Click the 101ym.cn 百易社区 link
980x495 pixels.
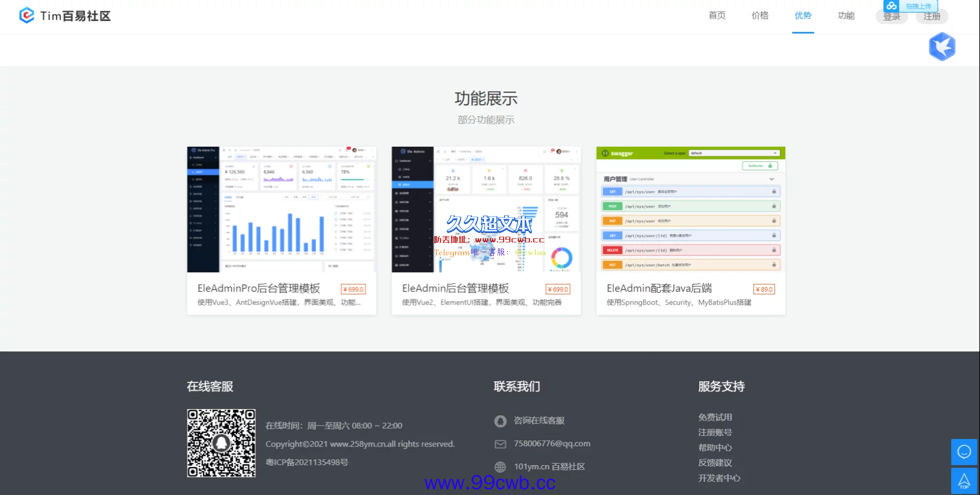[549, 467]
